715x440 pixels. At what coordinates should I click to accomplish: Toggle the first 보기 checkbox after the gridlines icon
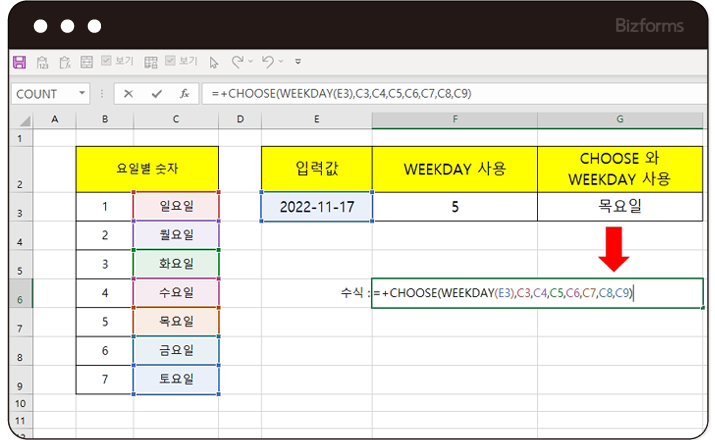click(x=106, y=61)
